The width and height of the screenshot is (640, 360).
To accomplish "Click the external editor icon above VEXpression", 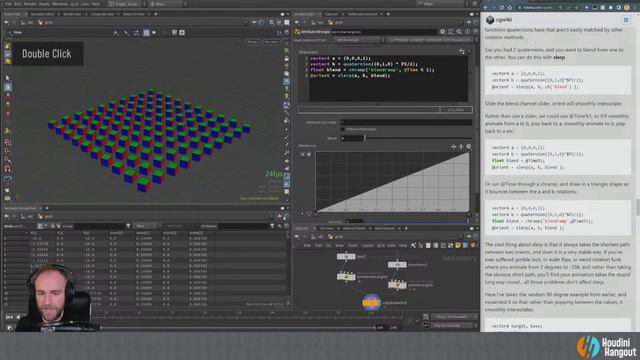I will point(462,51).
